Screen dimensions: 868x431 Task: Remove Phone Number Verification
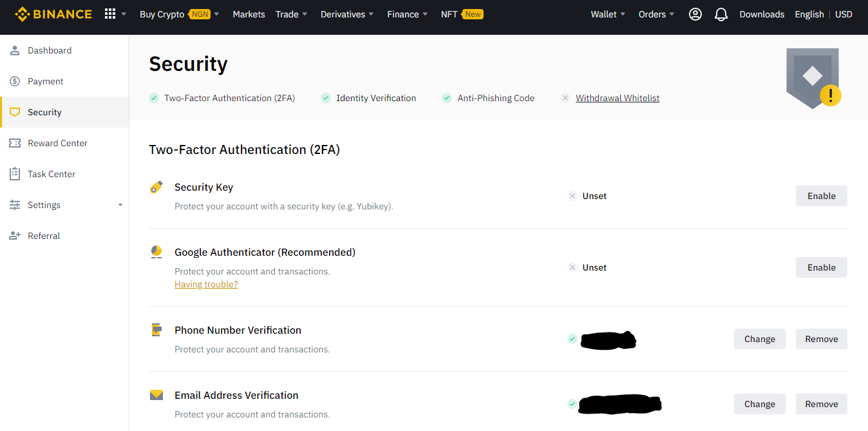point(821,339)
